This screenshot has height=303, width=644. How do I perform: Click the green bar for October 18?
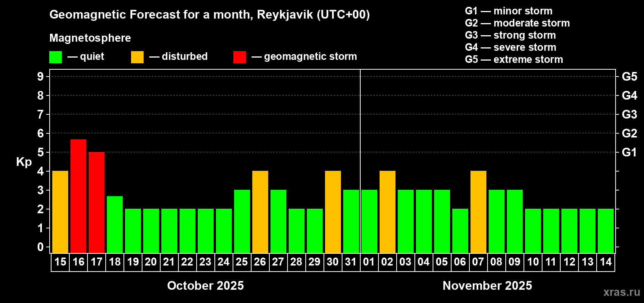point(115,225)
